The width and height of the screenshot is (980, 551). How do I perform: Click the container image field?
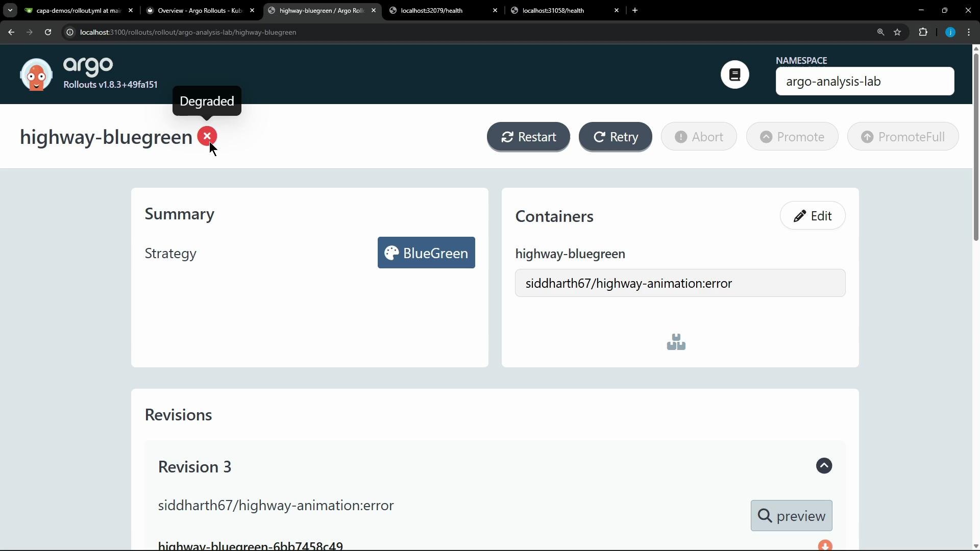(680, 283)
